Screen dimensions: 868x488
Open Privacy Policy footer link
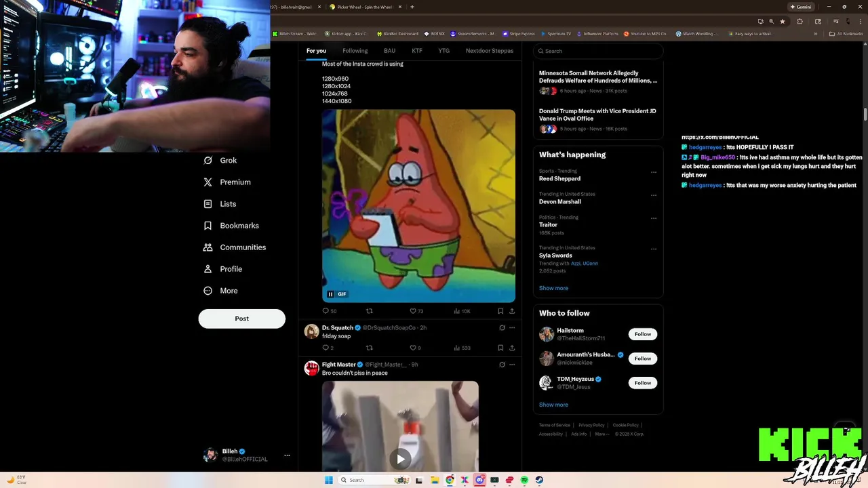click(591, 425)
